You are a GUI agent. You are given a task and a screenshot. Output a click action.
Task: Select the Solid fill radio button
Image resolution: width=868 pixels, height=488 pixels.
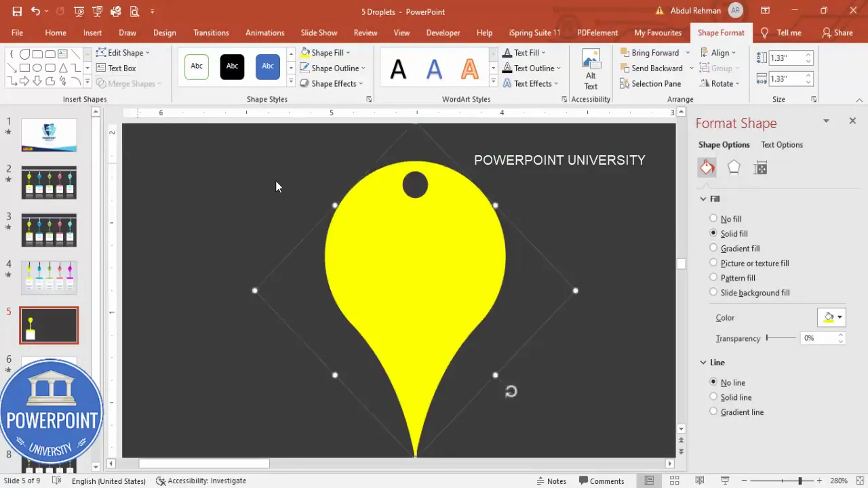[713, 233]
